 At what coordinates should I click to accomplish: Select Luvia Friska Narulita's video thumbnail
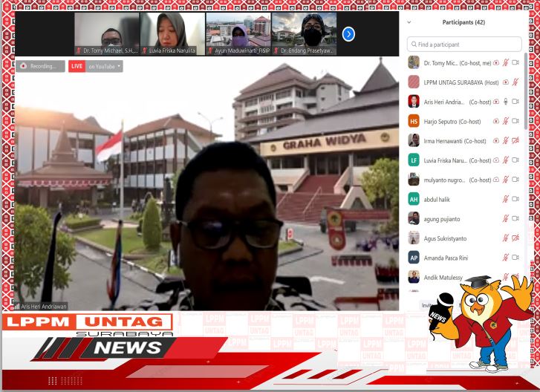[172, 33]
